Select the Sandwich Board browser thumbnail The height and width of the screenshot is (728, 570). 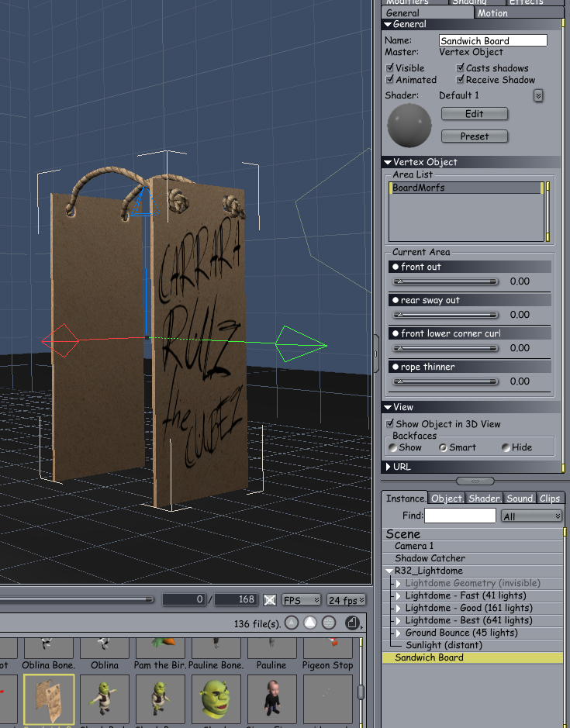pos(49,700)
